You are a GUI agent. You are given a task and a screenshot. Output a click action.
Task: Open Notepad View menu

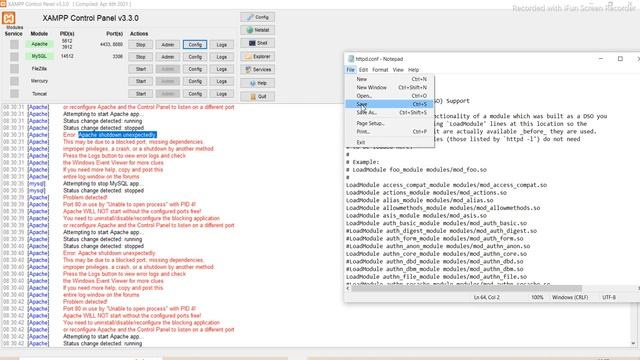(398, 70)
